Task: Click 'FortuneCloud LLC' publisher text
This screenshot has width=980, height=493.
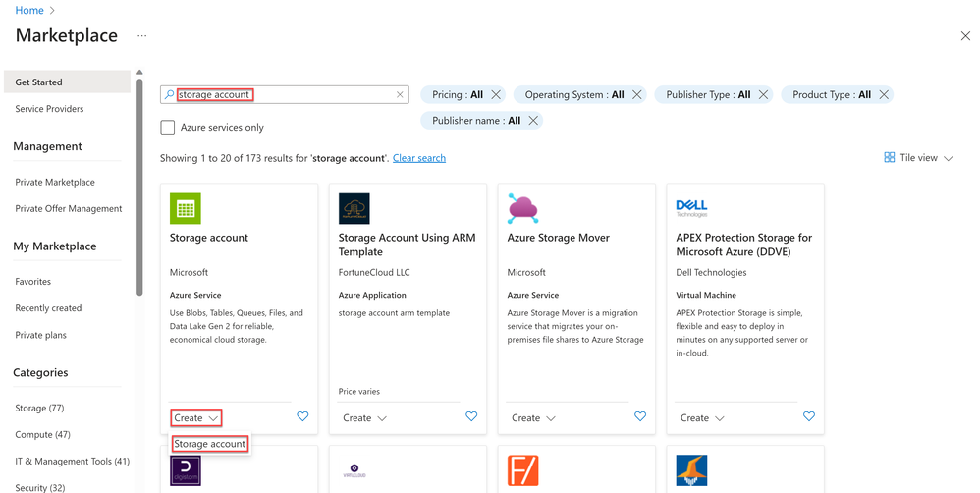Action: click(x=374, y=272)
